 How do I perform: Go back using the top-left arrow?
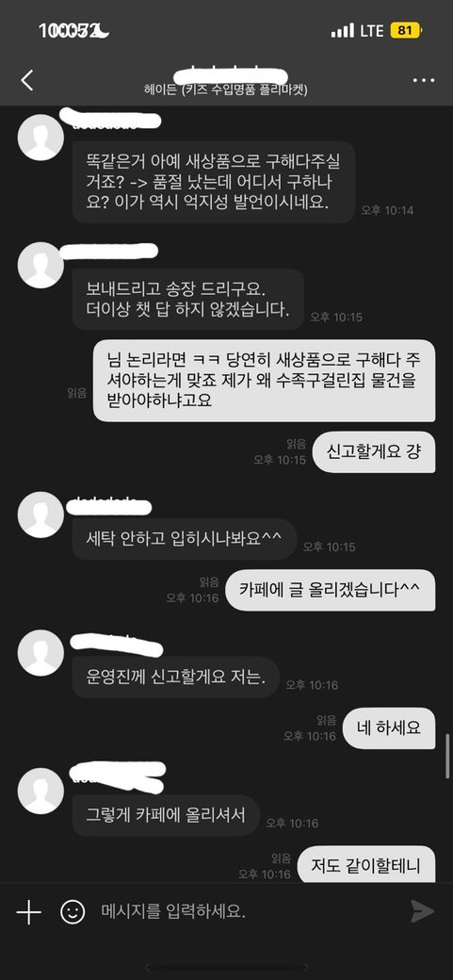click(x=27, y=81)
